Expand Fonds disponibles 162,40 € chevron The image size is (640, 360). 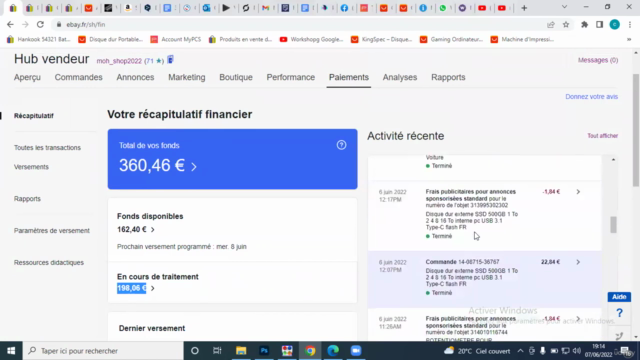153,230
